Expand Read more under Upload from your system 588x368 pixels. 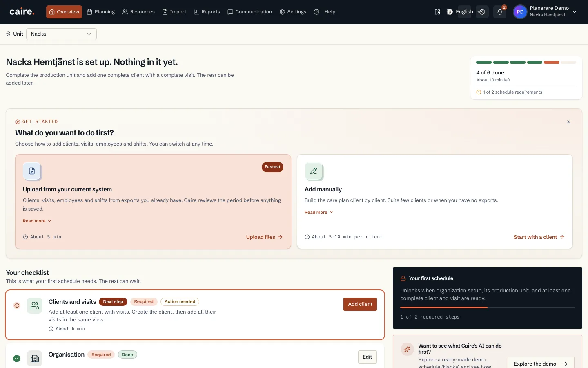[x=37, y=221]
